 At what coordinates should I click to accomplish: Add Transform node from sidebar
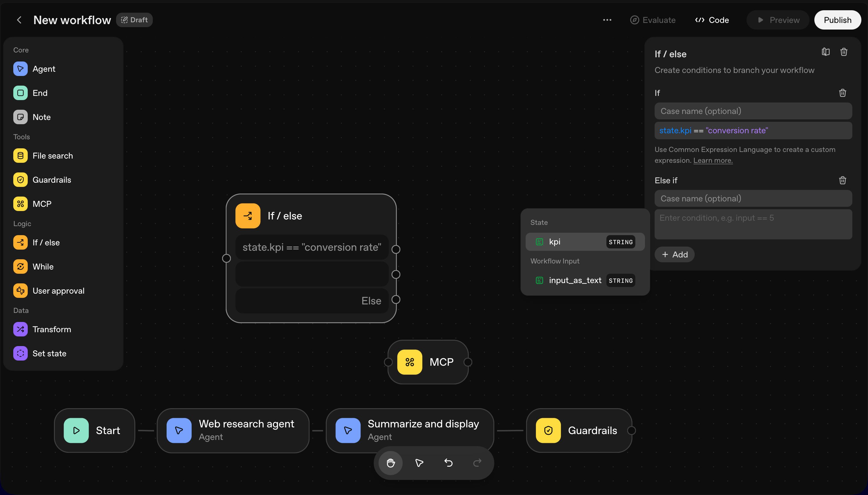point(51,329)
